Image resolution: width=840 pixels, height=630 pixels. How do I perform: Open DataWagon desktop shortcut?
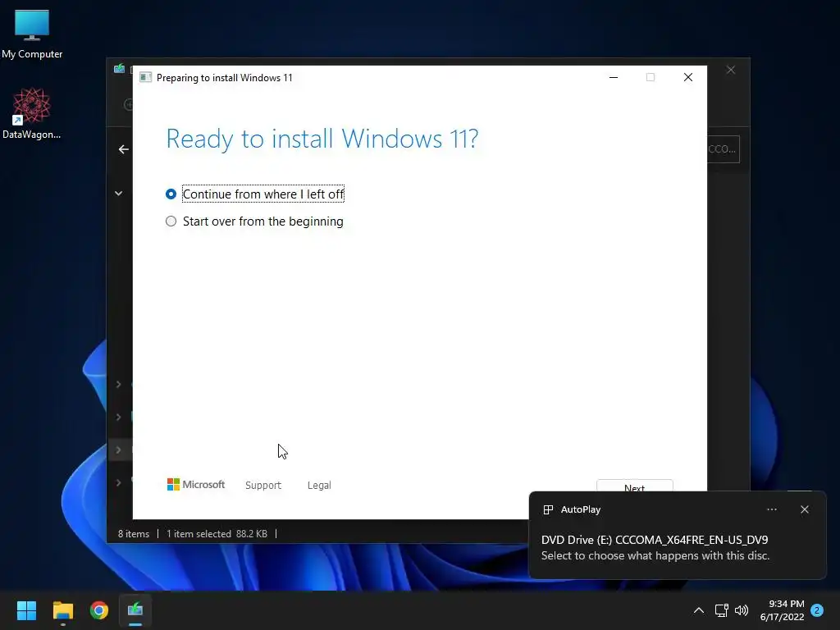(32, 113)
